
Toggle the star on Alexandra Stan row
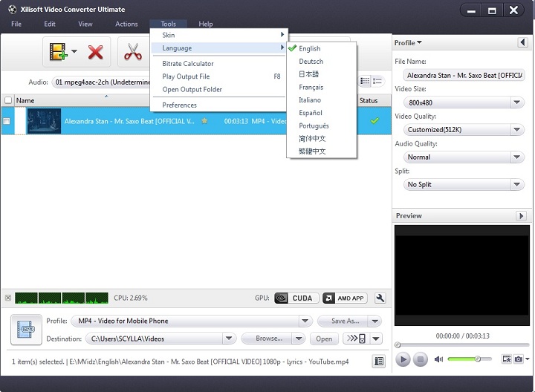tap(204, 121)
